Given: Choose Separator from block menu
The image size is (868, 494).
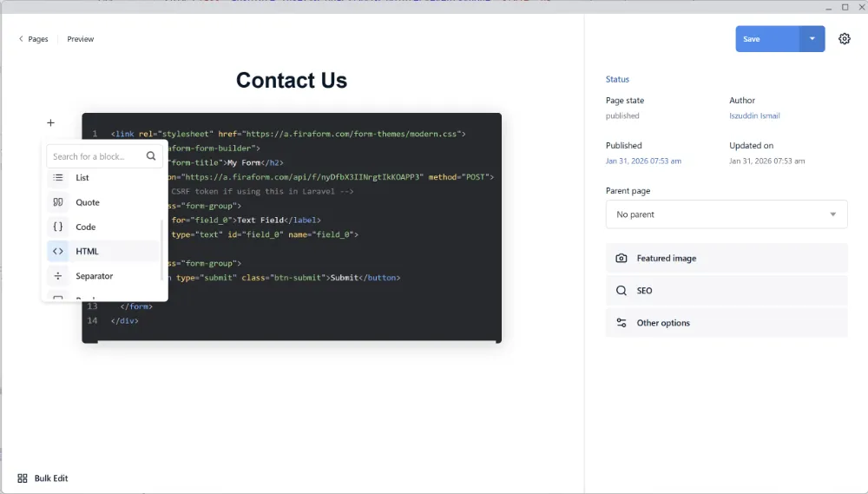Looking at the screenshot, I should point(103,276).
